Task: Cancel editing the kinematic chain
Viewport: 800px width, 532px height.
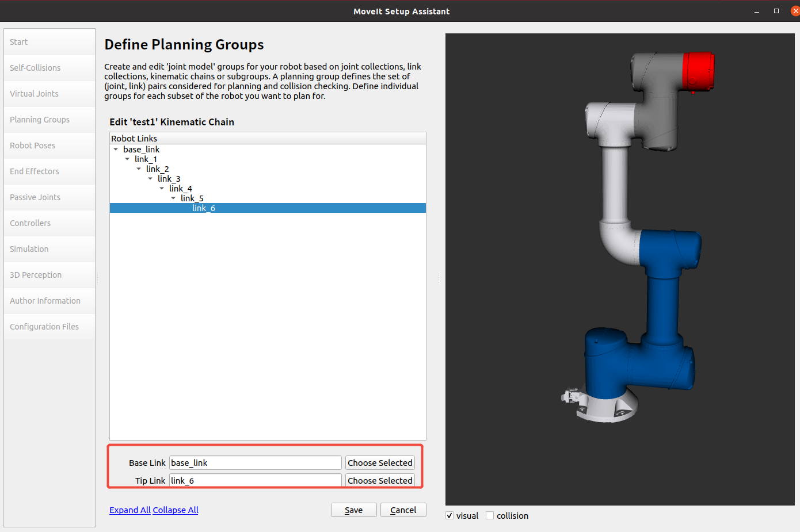Action: 403,510
